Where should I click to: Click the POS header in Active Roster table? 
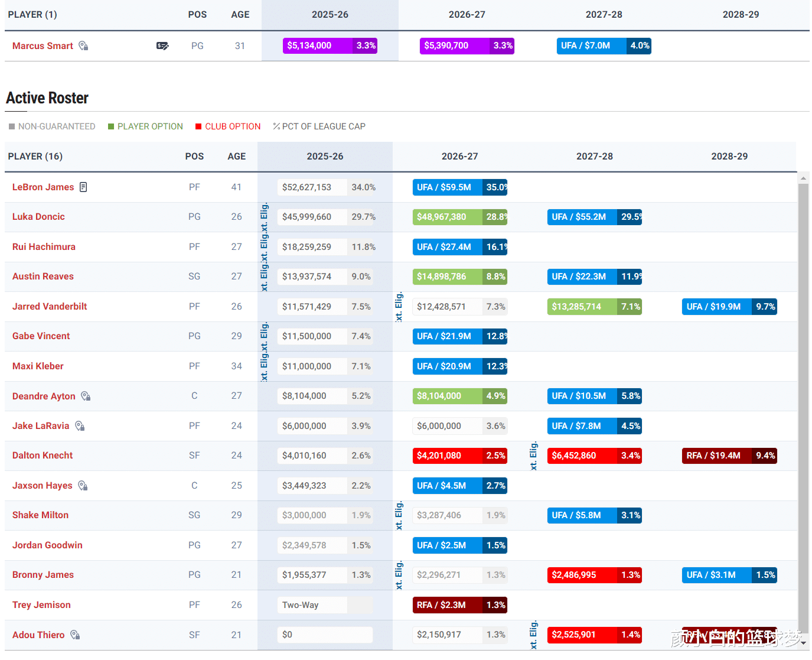tap(194, 156)
